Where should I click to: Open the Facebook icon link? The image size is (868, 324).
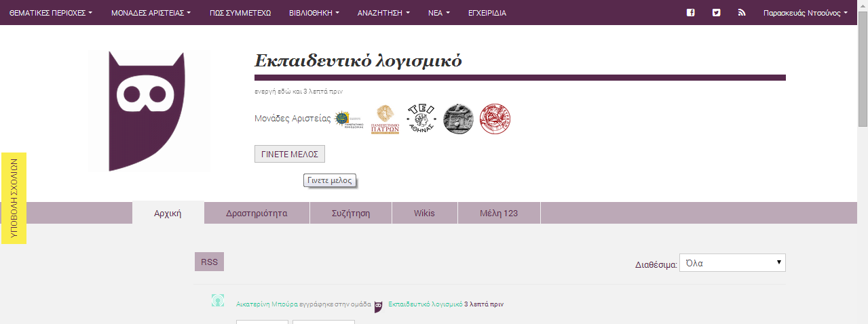tap(691, 12)
